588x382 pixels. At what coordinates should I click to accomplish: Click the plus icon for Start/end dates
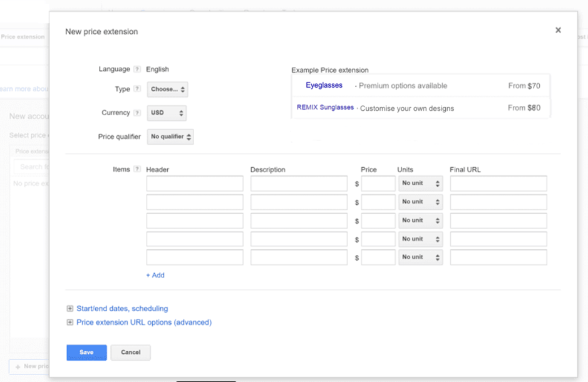(x=70, y=309)
